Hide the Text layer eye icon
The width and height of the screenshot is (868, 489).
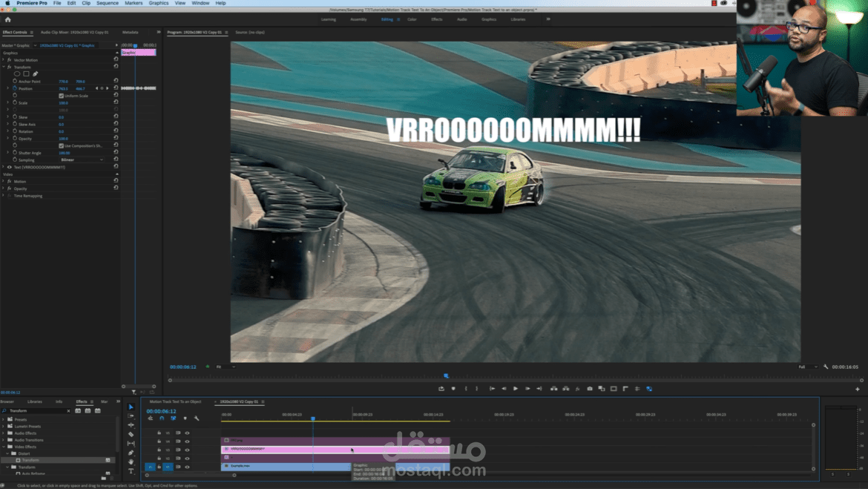click(9, 167)
